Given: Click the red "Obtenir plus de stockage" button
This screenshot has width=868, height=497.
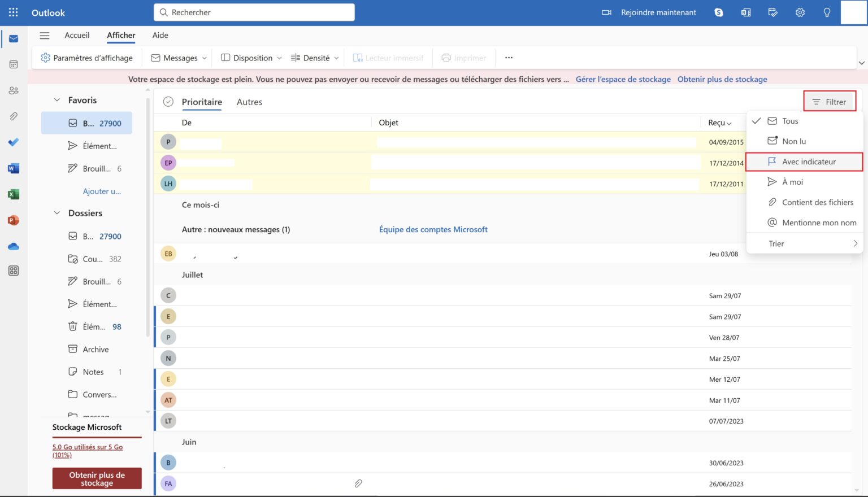Looking at the screenshot, I should point(97,478).
